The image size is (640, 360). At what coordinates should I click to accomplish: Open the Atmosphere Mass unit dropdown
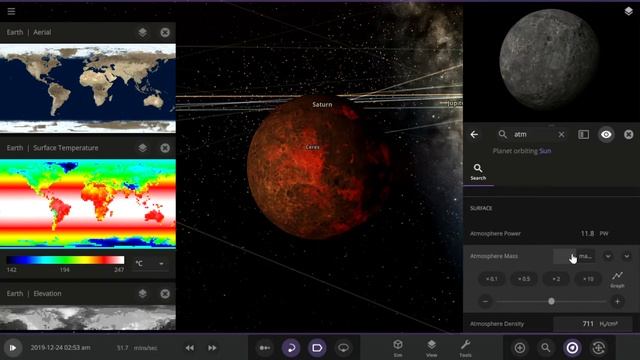(608, 256)
